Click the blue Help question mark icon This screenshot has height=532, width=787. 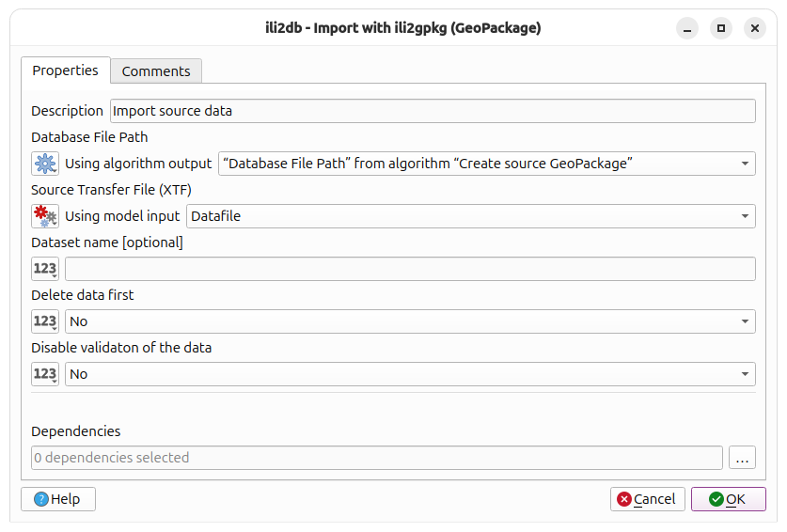point(41,499)
